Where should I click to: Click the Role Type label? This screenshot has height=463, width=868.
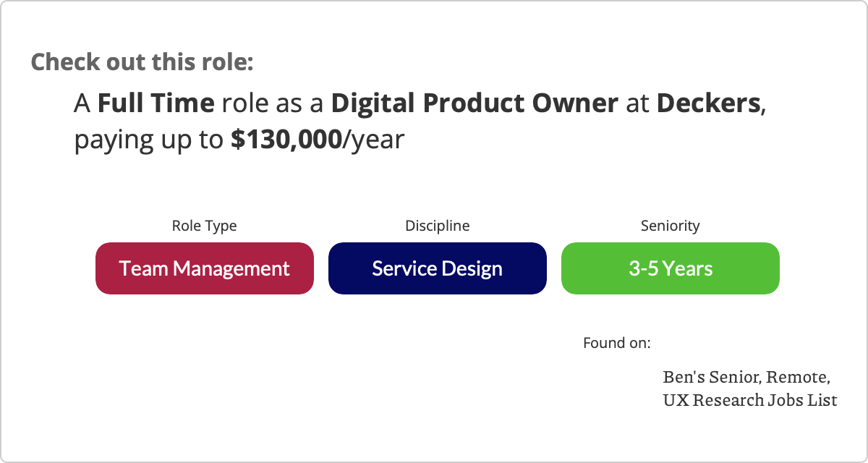[204, 226]
